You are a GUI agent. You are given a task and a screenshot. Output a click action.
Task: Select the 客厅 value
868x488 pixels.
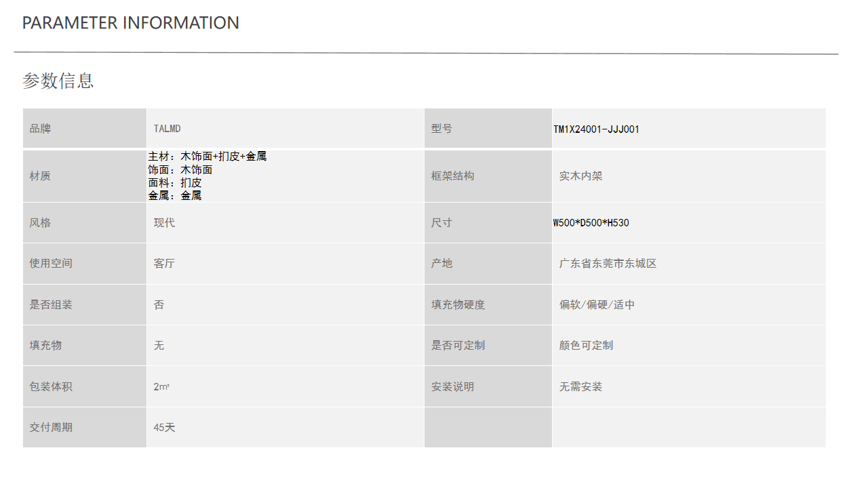pyautogui.click(x=164, y=264)
